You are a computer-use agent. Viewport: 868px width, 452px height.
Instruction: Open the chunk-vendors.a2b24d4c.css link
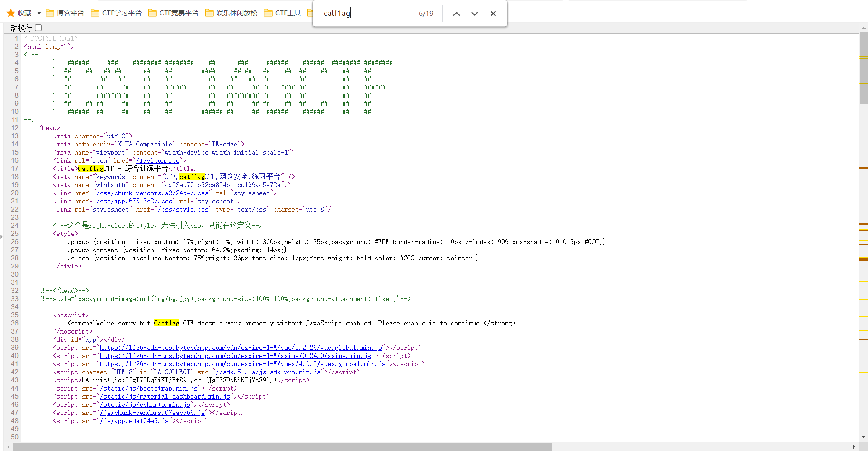point(152,193)
